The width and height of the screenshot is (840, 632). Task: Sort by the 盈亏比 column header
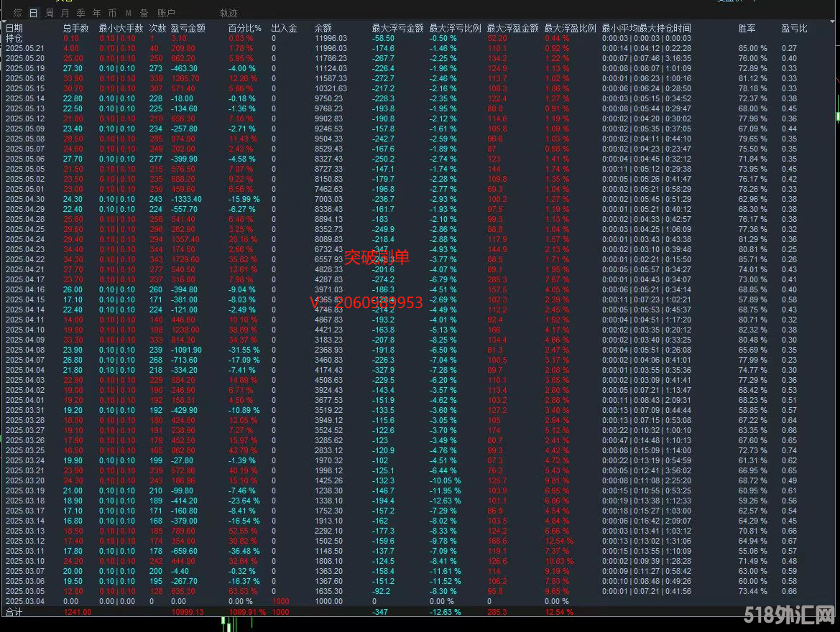tap(794, 28)
